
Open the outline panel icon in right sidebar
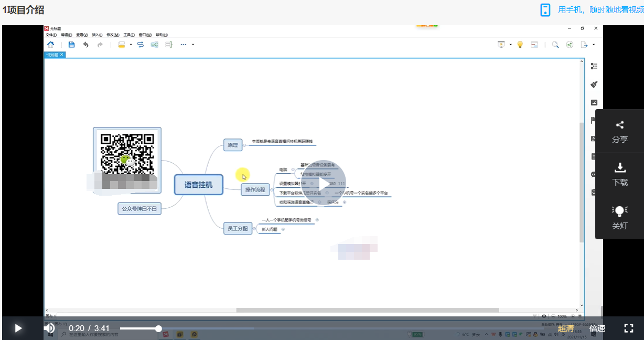(x=594, y=66)
